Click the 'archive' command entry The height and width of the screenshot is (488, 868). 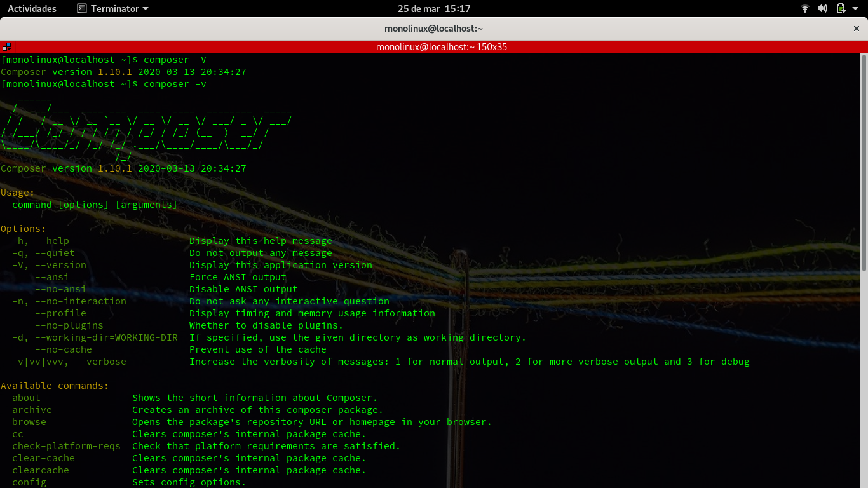tap(32, 410)
